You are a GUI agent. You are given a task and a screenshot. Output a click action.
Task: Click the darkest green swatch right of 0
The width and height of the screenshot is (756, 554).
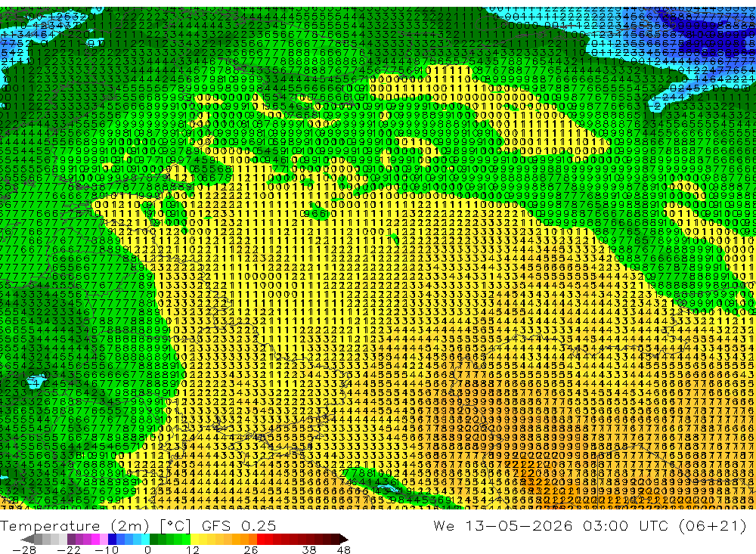coord(153,540)
